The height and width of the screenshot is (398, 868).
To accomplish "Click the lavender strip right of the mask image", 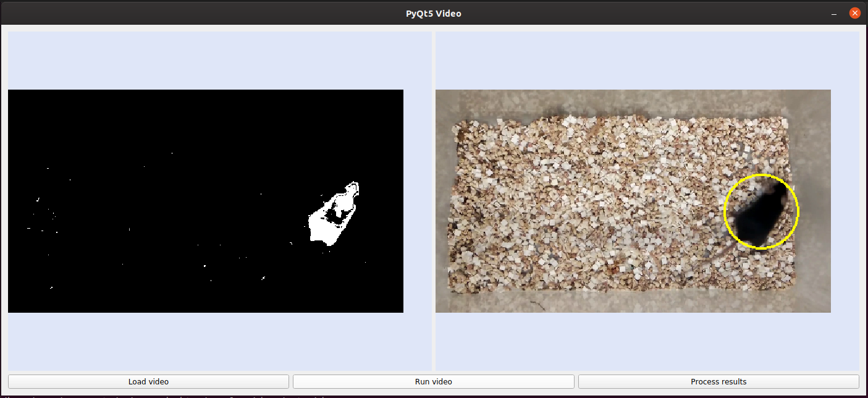I will [417, 201].
